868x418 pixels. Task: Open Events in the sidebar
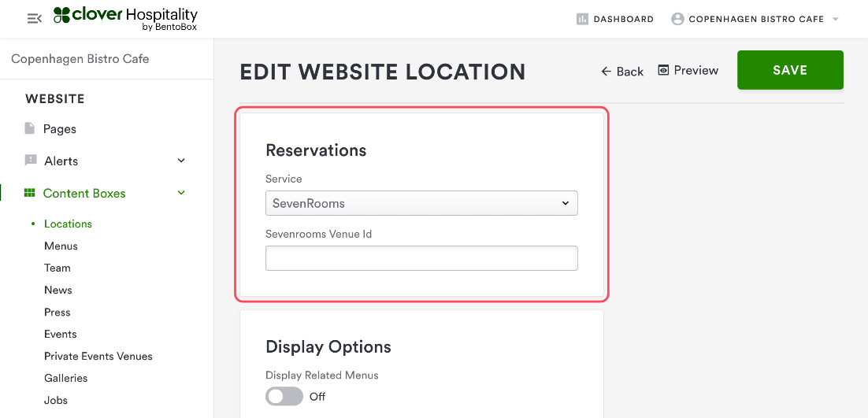click(61, 334)
